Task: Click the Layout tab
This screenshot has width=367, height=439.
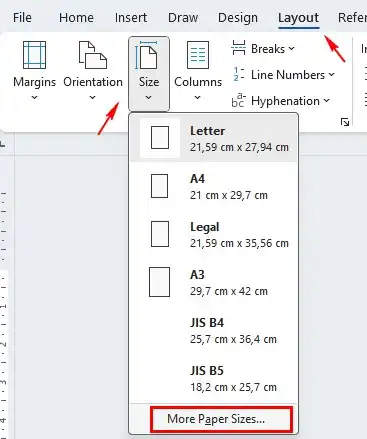Action: 298,18
